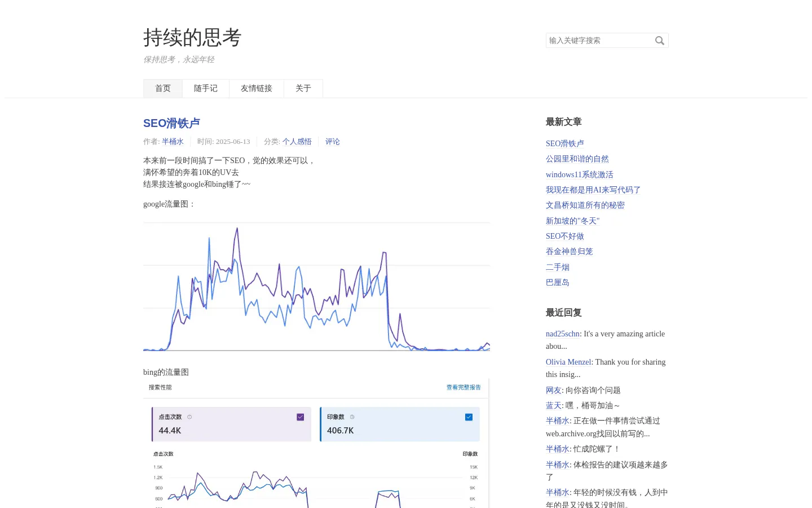This screenshot has width=812, height=508.
Task: Jump to 评论 link under post title
Action: coord(333,142)
